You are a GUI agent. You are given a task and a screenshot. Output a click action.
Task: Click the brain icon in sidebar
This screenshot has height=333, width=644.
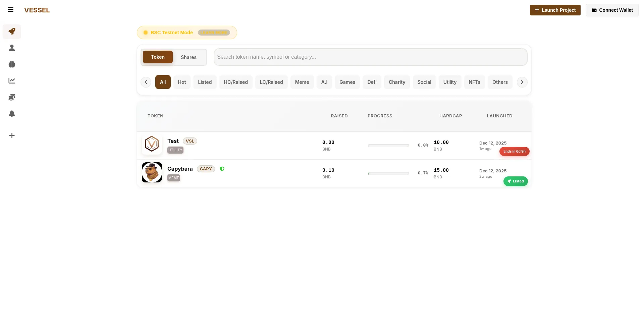[x=12, y=64]
